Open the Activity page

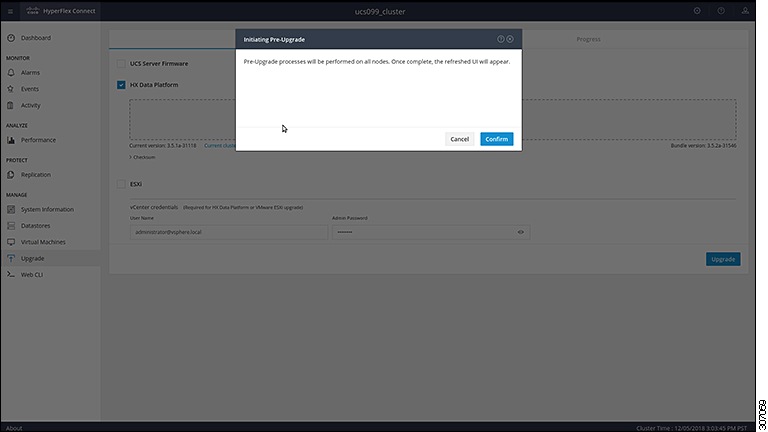point(30,105)
